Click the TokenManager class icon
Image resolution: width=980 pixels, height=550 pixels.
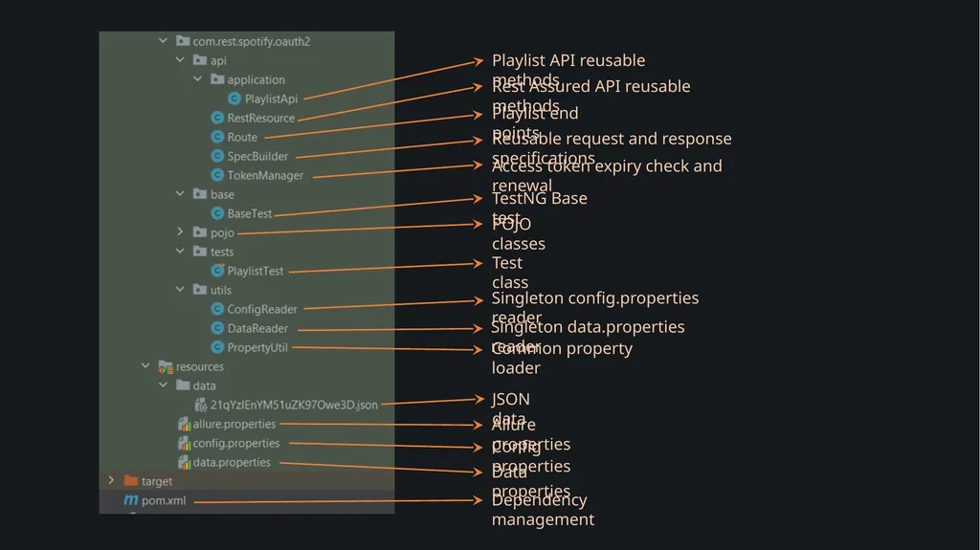tap(217, 175)
